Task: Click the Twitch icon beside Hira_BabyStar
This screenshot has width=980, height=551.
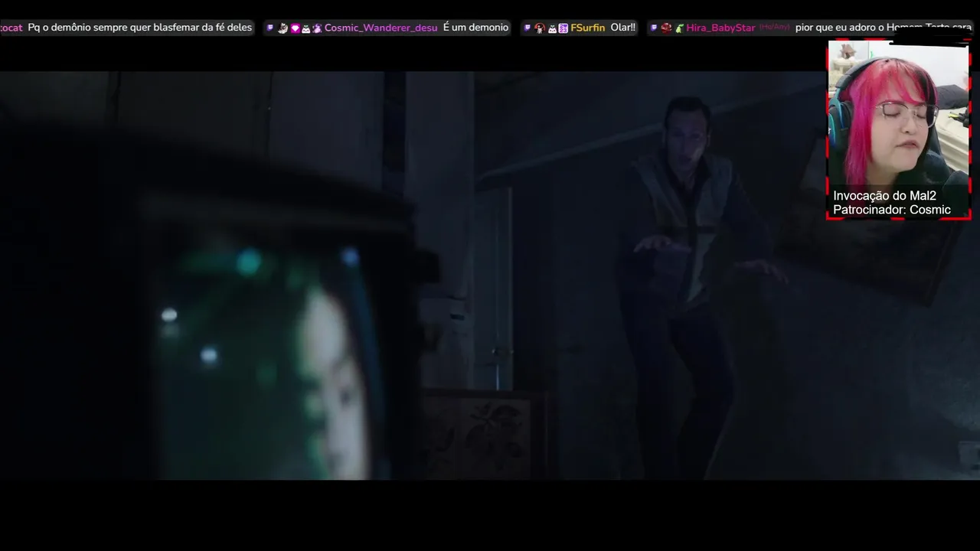Action: click(654, 28)
